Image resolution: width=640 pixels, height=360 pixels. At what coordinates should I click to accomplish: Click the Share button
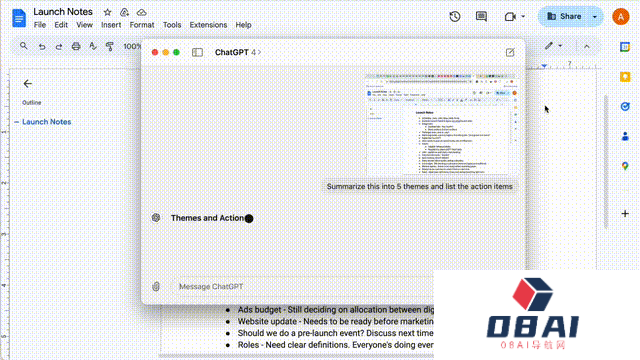click(x=564, y=16)
